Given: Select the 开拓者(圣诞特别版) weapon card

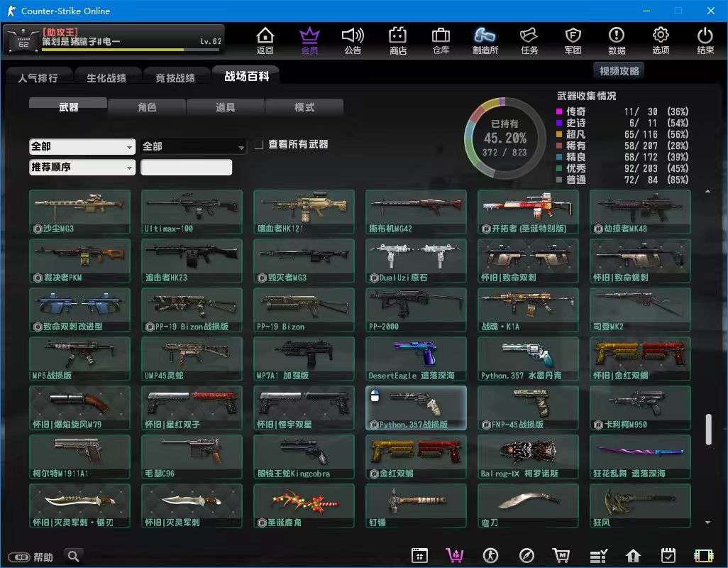Looking at the screenshot, I should pos(528,212).
